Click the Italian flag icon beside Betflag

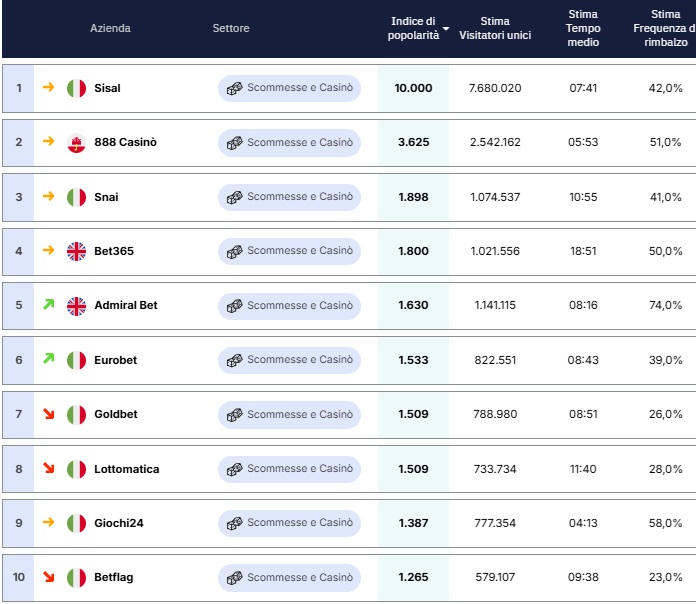coord(76,577)
